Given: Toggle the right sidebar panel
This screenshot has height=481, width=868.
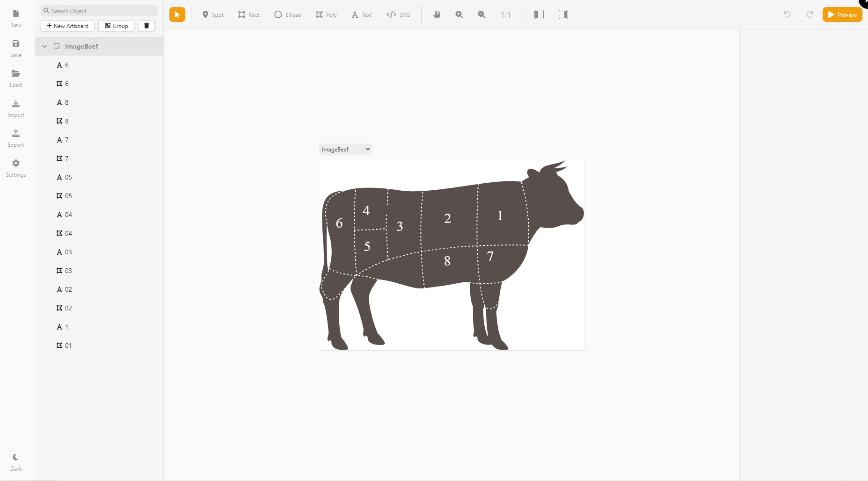Looking at the screenshot, I should pos(563,14).
